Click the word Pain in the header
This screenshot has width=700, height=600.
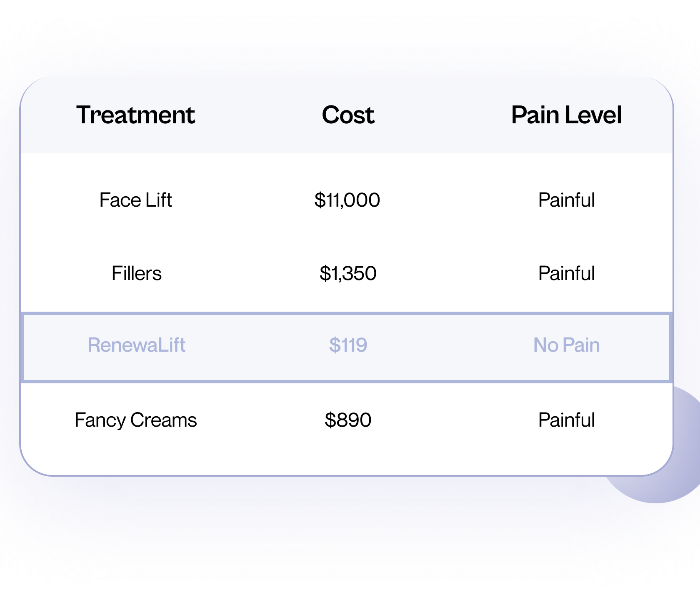point(535,115)
